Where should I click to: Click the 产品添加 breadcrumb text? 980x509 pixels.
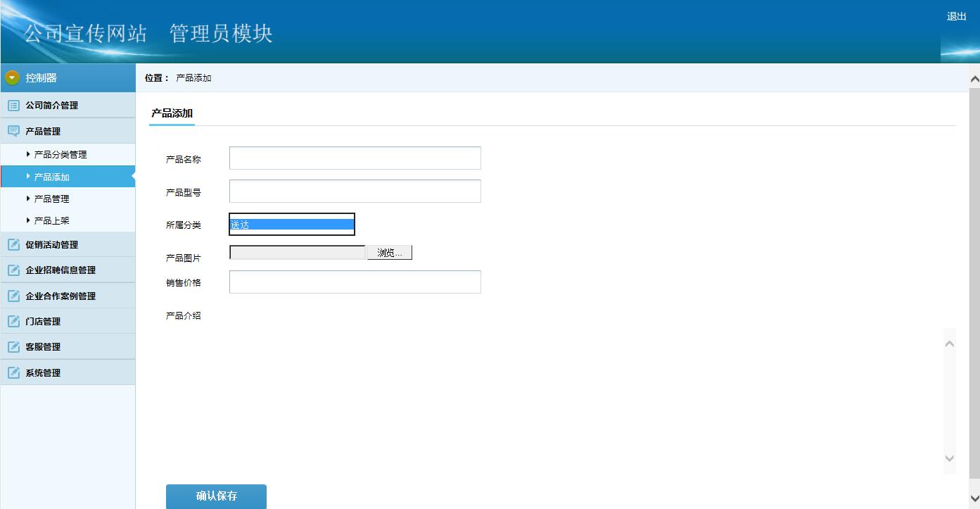tap(193, 78)
